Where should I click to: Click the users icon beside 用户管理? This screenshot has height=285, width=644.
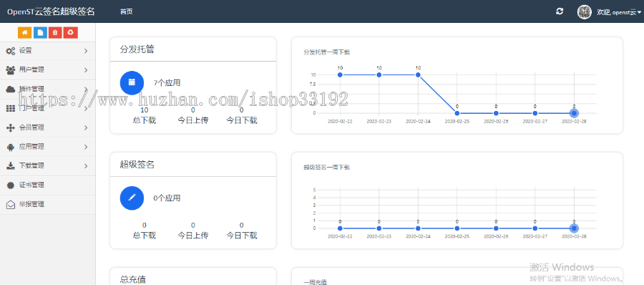click(11, 70)
